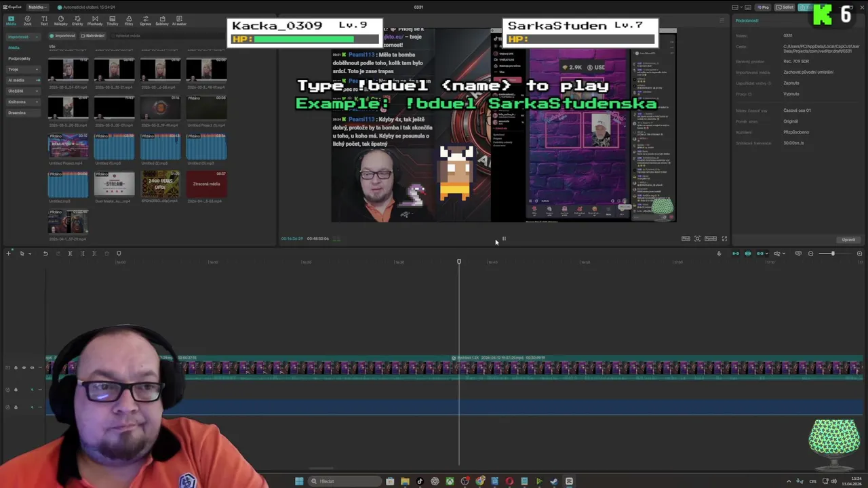Screen dimensions: 868x488
Task: Open Windows Start menu
Action: point(299,481)
